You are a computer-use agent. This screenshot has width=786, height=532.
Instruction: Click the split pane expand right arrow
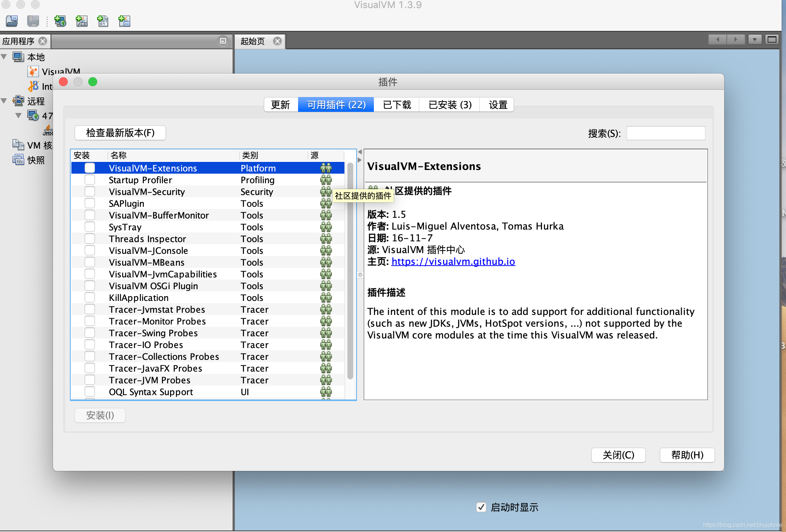click(360, 160)
